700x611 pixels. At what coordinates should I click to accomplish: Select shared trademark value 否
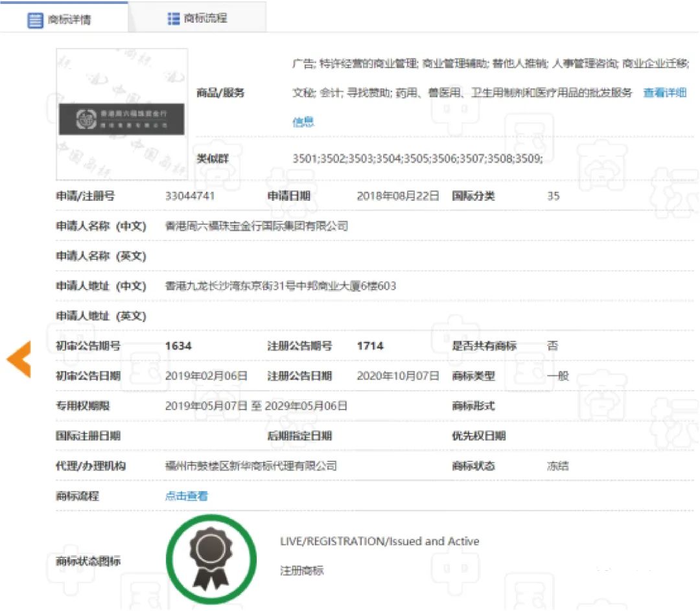pyautogui.click(x=552, y=345)
